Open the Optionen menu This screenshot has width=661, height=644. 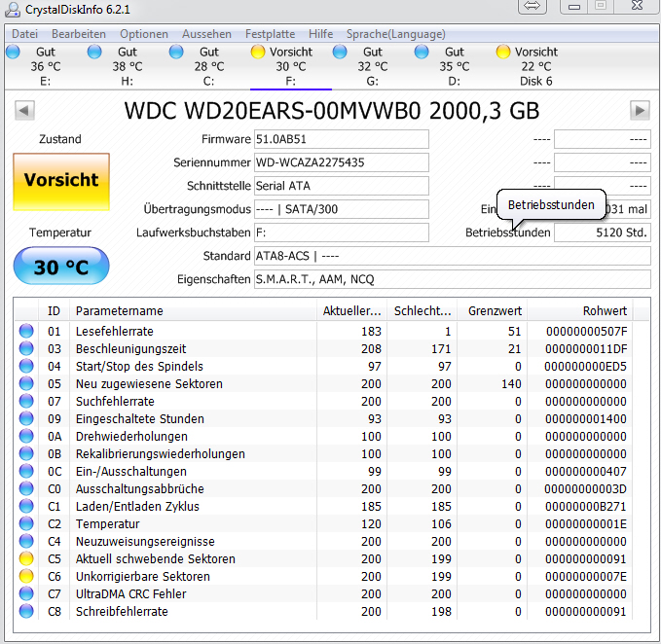click(x=144, y=34)
